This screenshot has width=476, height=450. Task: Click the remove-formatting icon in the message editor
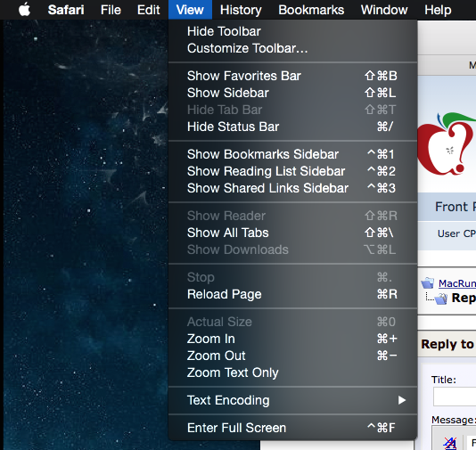(x=449, y=443)
